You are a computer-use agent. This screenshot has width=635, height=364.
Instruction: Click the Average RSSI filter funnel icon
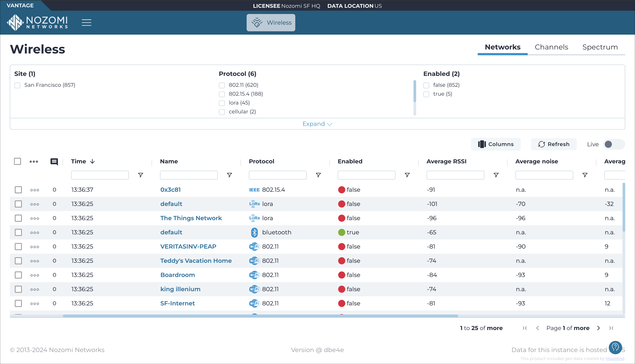[496, 175]
